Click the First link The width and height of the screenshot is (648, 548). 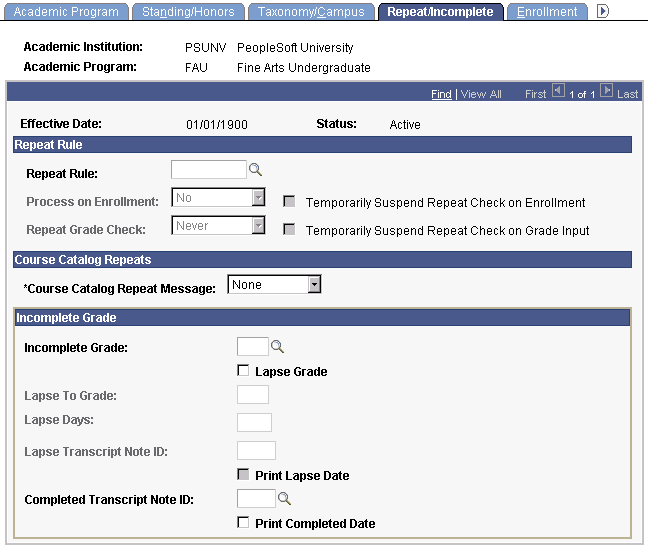point(536,94)
